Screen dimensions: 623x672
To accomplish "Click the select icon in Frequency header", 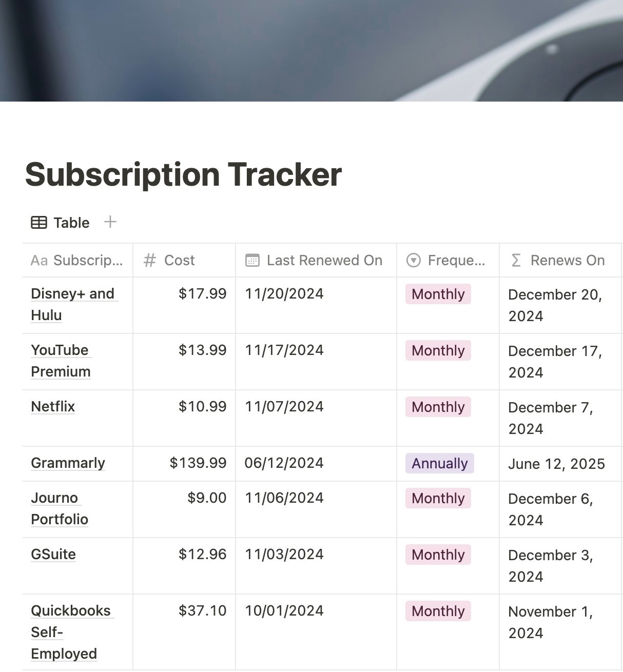I will (413, 261).
